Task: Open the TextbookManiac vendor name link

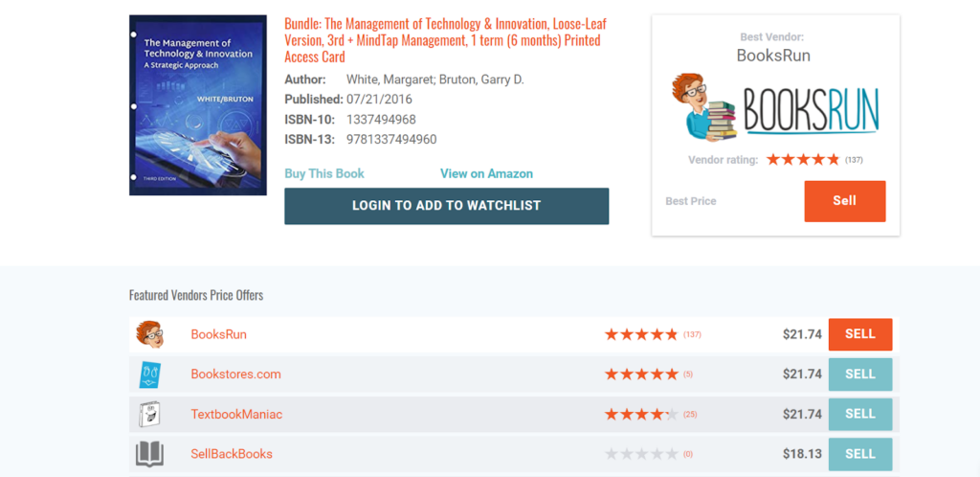Action: click(236, 415)
